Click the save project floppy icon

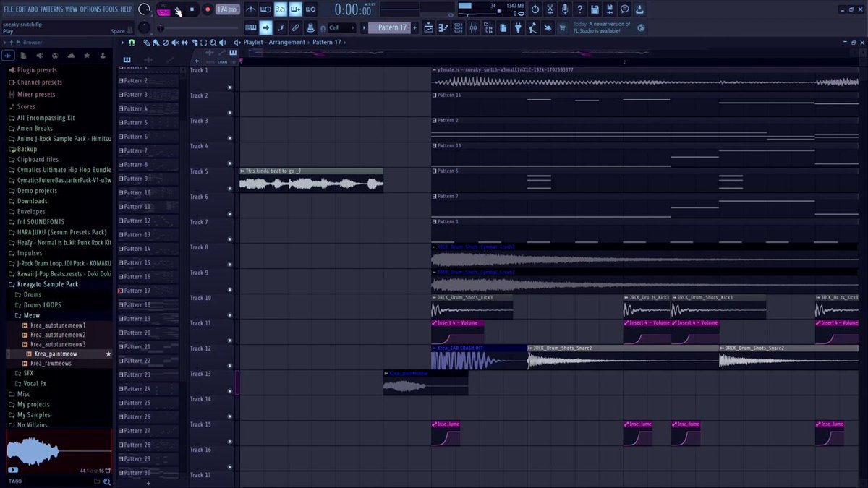(595, 9)
